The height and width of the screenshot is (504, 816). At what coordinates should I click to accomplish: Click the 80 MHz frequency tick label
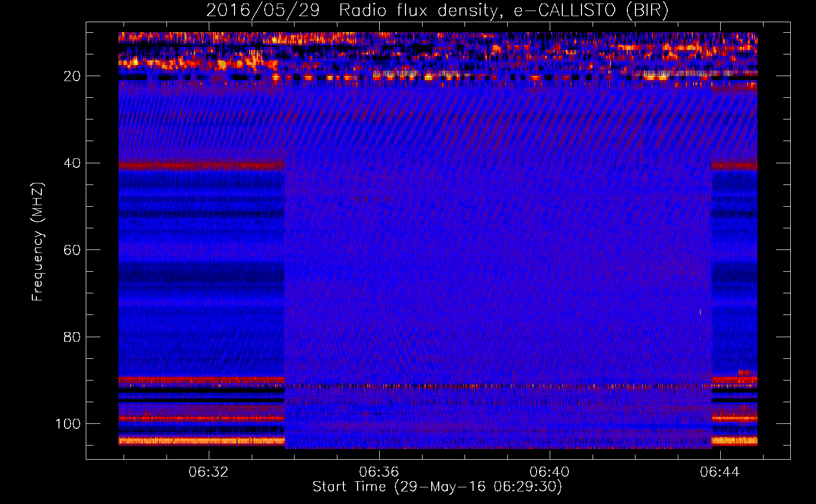point(72,337)
